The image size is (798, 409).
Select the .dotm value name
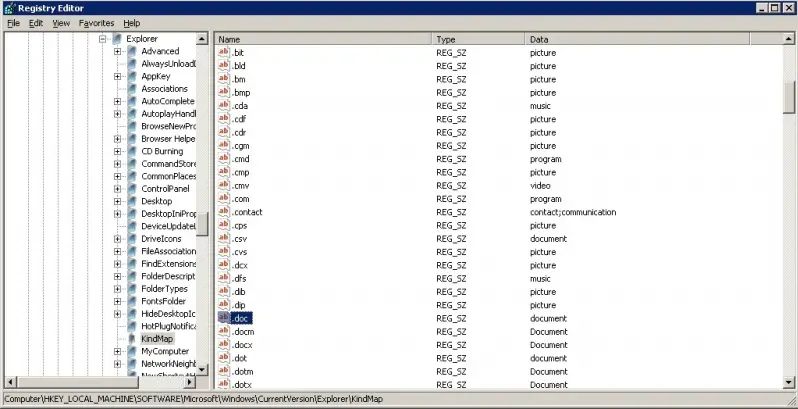pyautogui.click(x=242, y=371)
